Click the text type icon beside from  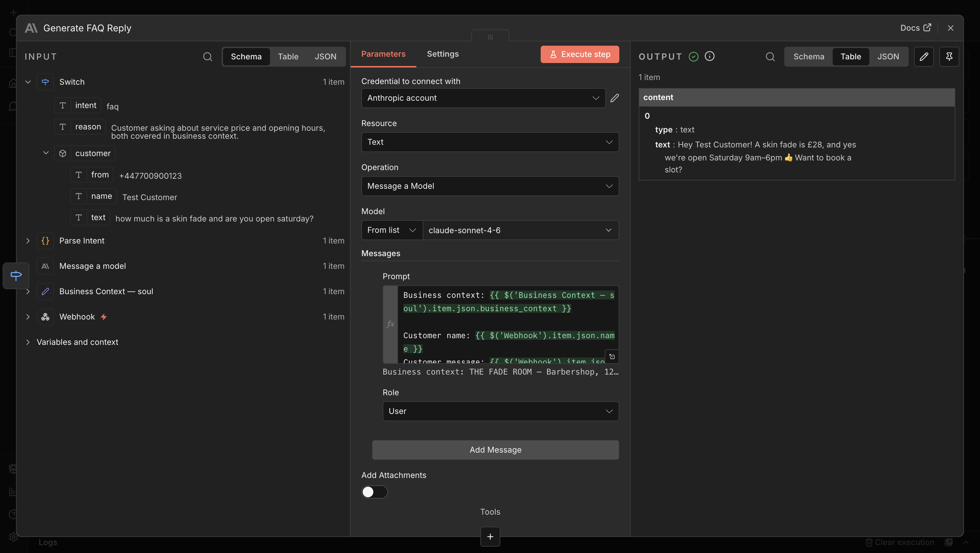coord(79,175)
